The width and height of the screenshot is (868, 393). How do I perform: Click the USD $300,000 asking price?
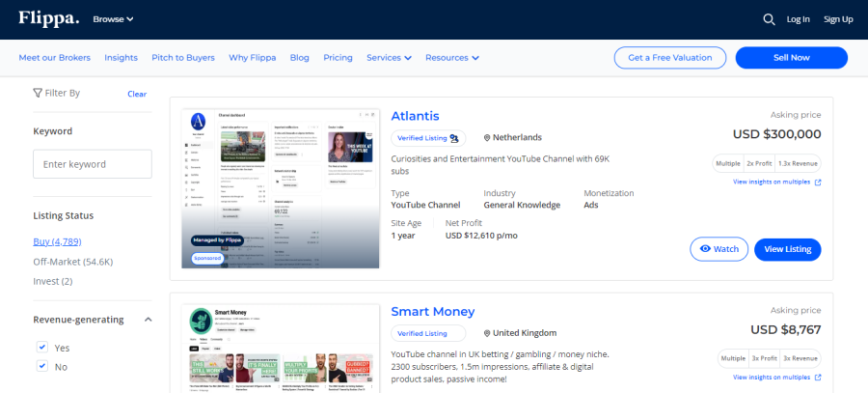[776, 134]
